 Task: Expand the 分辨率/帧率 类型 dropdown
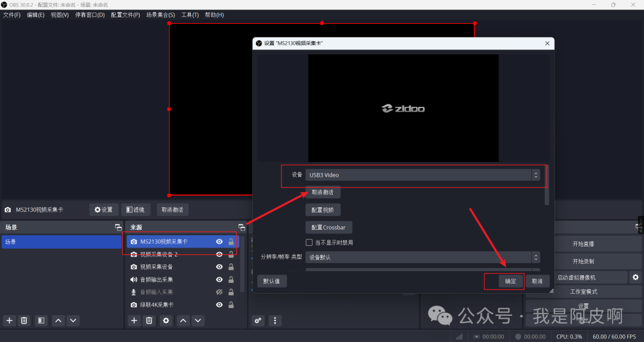[422, 257]
